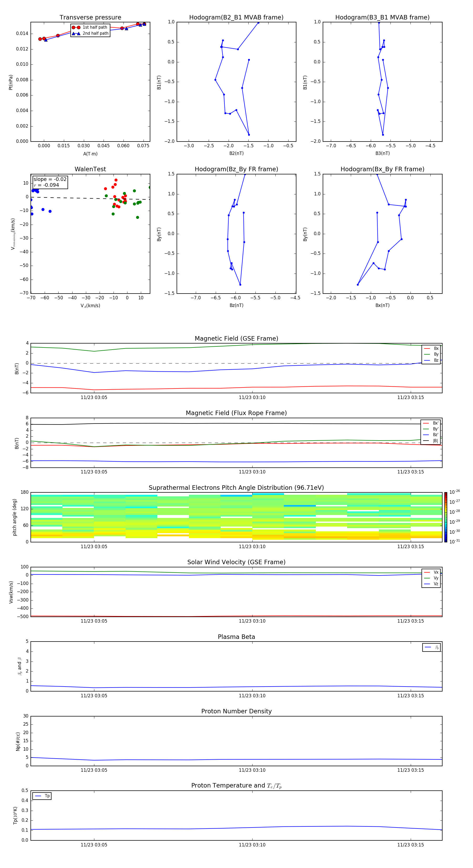Click the 'Proton Number Density' title
The height and width of the screenshot is (868, 473).
[x=236, y=711]
